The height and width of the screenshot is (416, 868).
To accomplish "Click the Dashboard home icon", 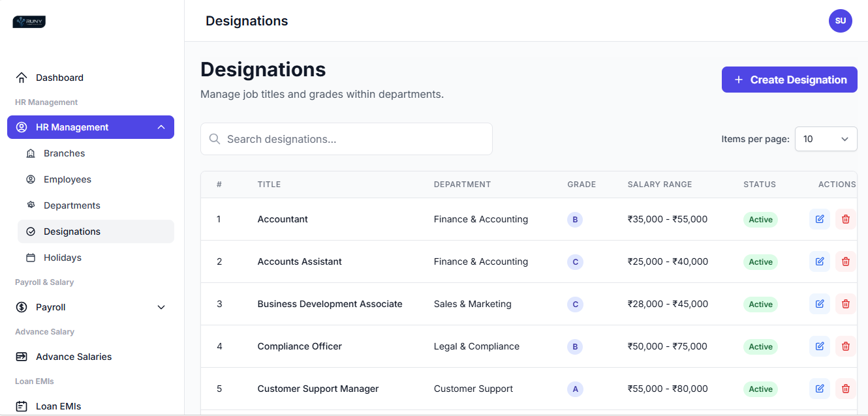I will 22,78.
